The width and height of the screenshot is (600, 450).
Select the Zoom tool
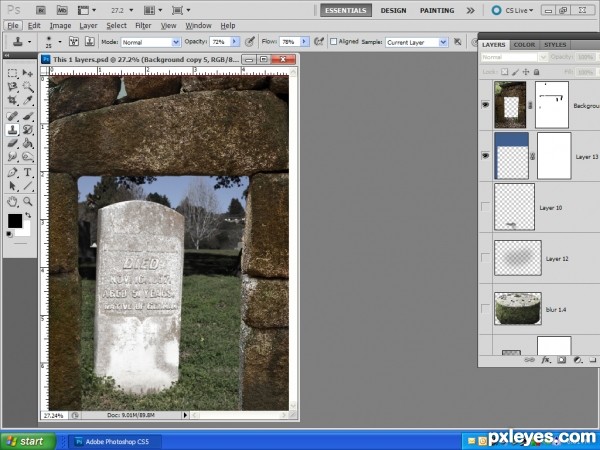(x=28, y=202)
